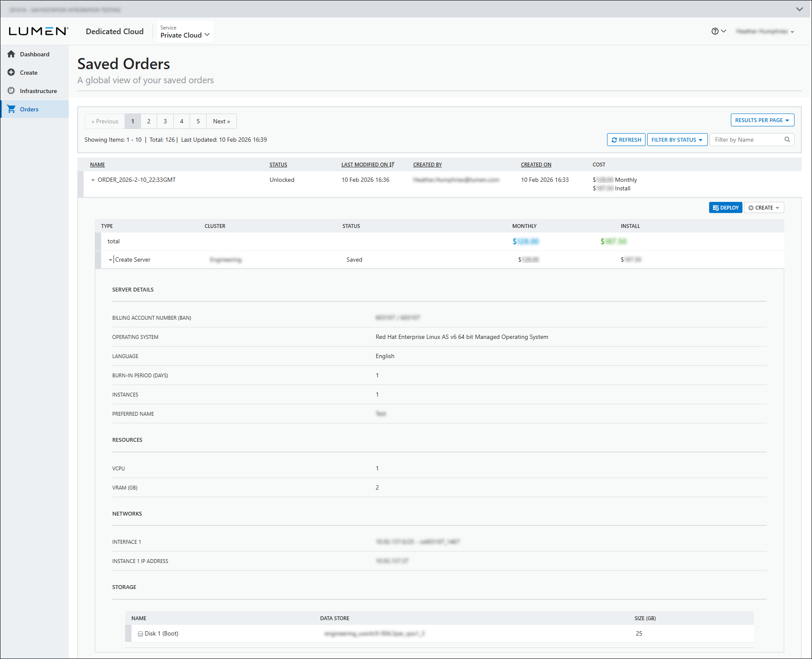Go to page 5

click(198, 122)
